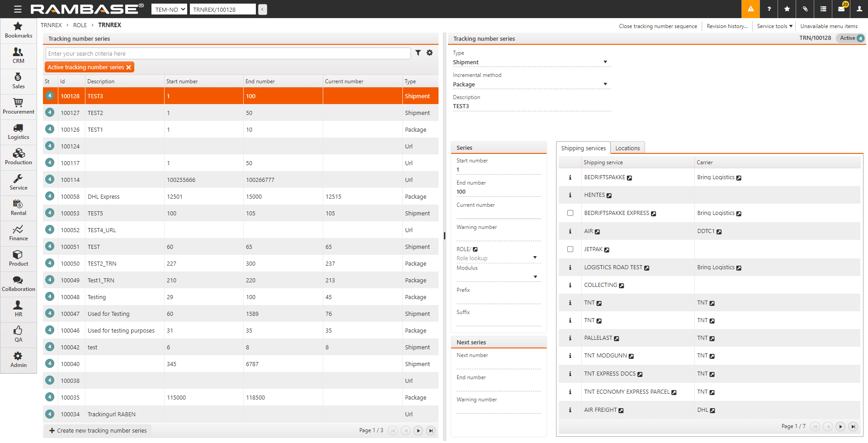
Task: Click Create new tracking number series
Action: click(98, 430)
